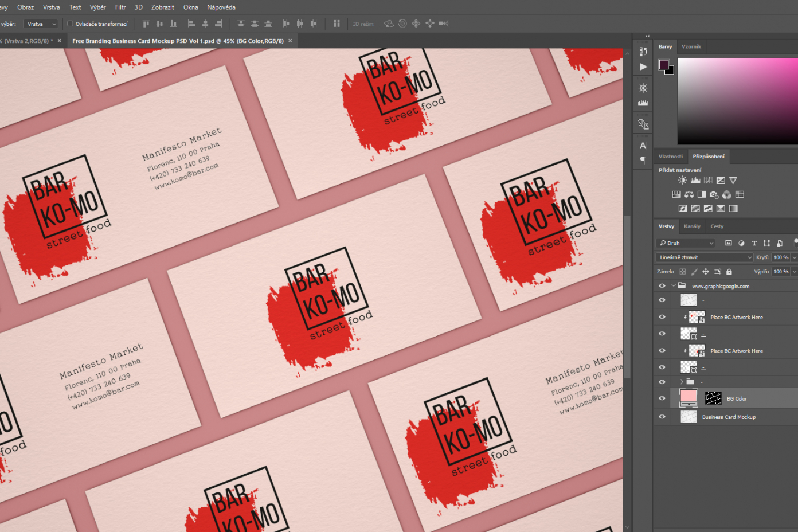Click the foreground color swatch
Screen dimensions: 798x532
pos(664,64)
